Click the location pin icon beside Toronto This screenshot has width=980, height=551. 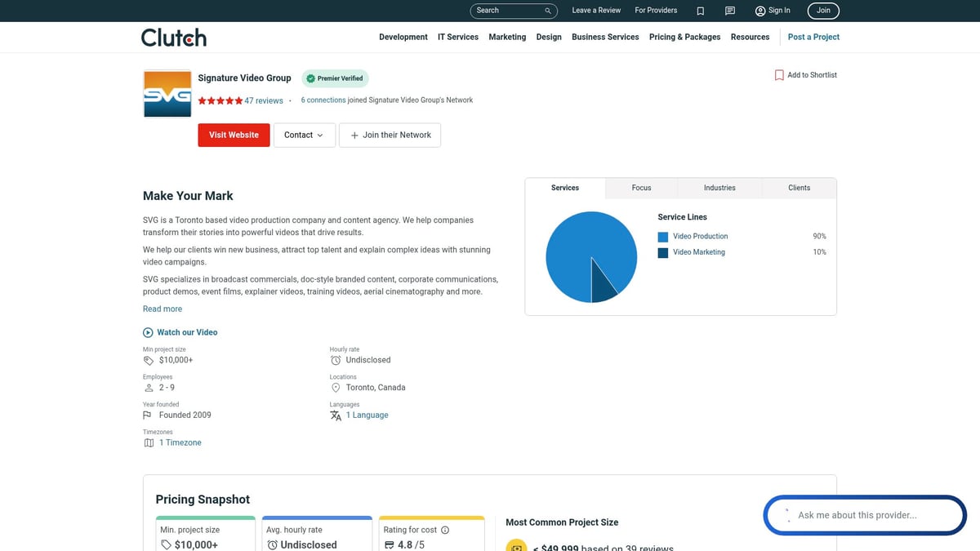click(336, 388)
